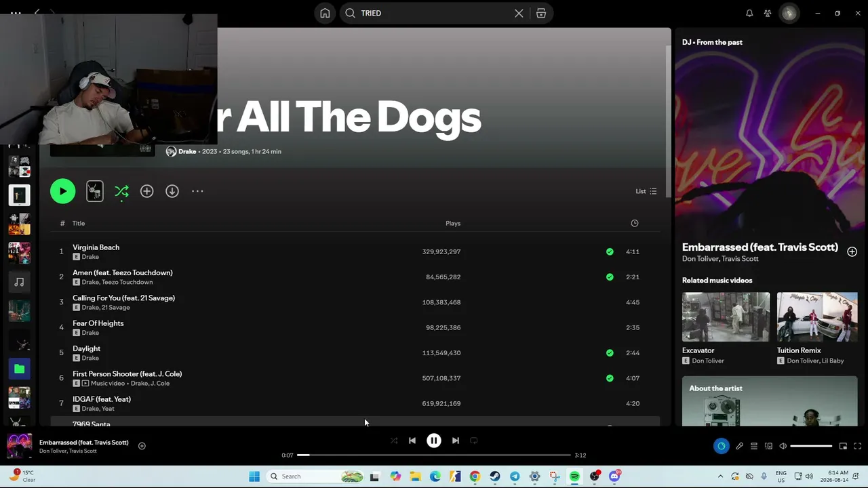Skip to the previous track
Screen dimensions: 868x488
pos(412,441)
